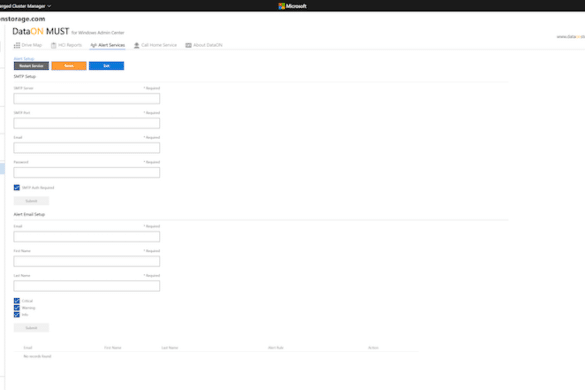Click the About DataON icon
The width and height of the screenshot is (585, 390).
188,45
